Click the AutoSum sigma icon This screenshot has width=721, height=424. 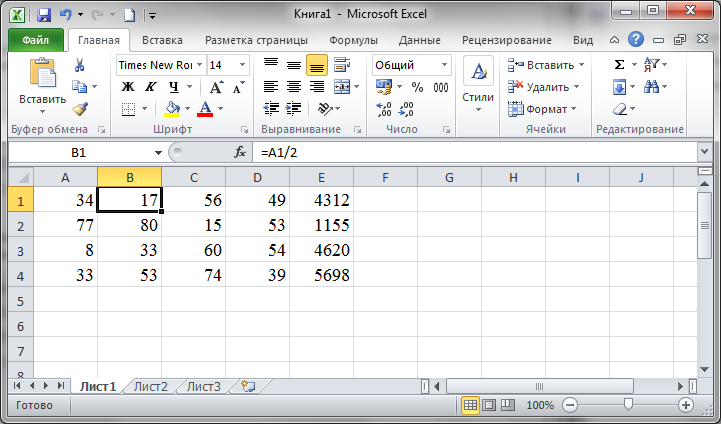pos(619,65)
